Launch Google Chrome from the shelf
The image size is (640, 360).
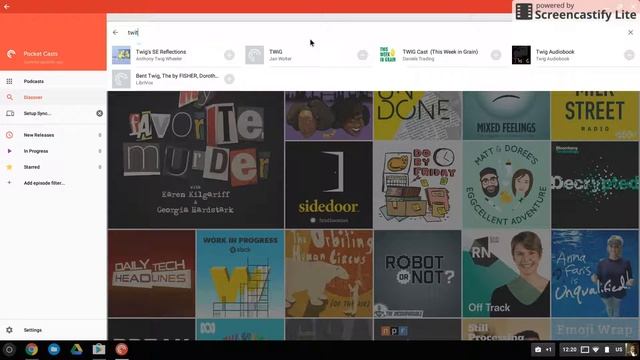pyautogui.click(x=32, y=349)
